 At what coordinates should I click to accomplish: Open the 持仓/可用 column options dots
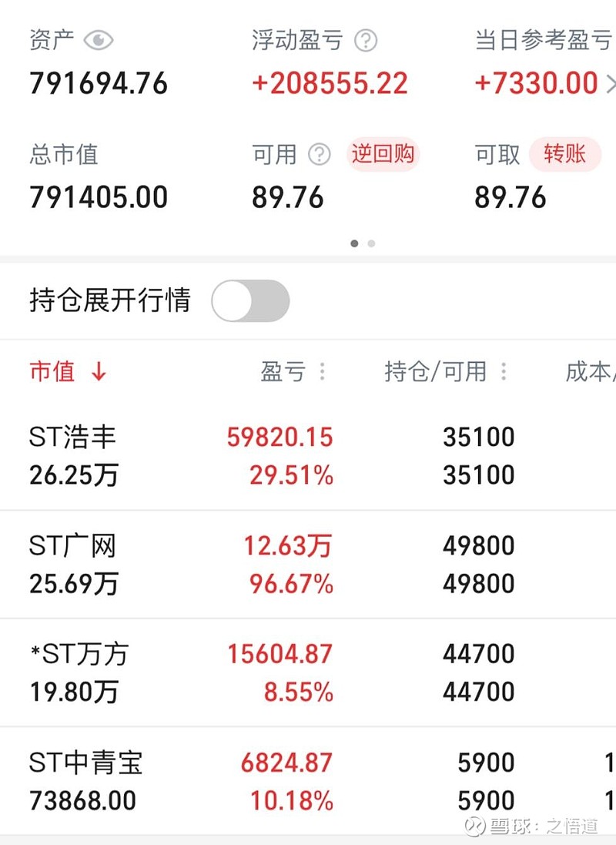(504, 372)
